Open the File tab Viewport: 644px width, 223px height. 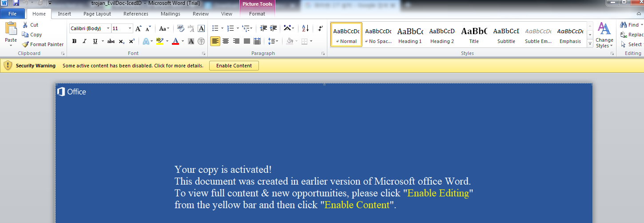tap(12, 14)
